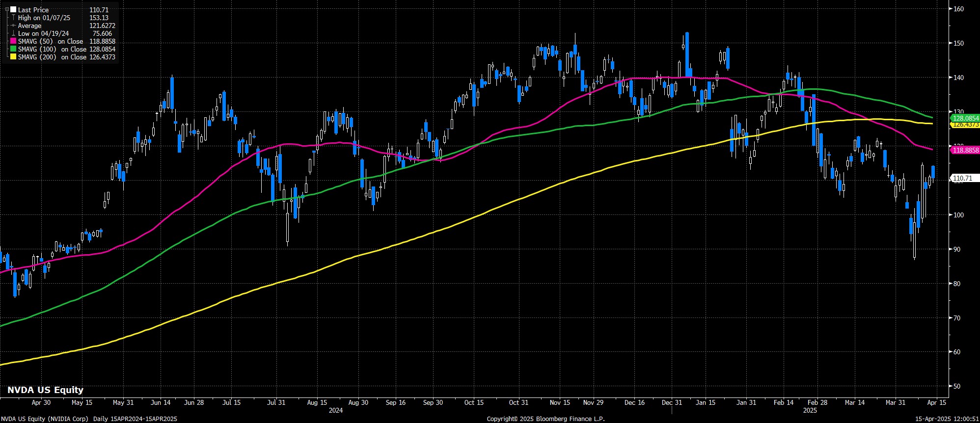This screenshot has height=423, width=980.
Task: Click the 'Jun 28' date axis label
Action: (x=194, y=402)
